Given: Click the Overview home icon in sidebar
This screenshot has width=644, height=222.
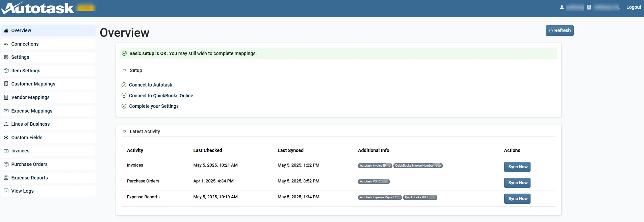Looking at the screenshot, I should [6, 30].
